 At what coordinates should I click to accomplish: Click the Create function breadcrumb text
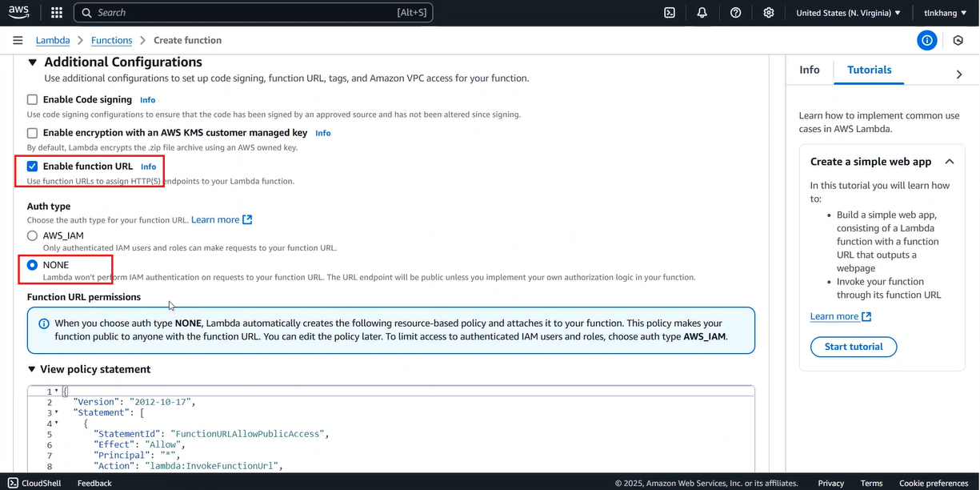(188, 40)
